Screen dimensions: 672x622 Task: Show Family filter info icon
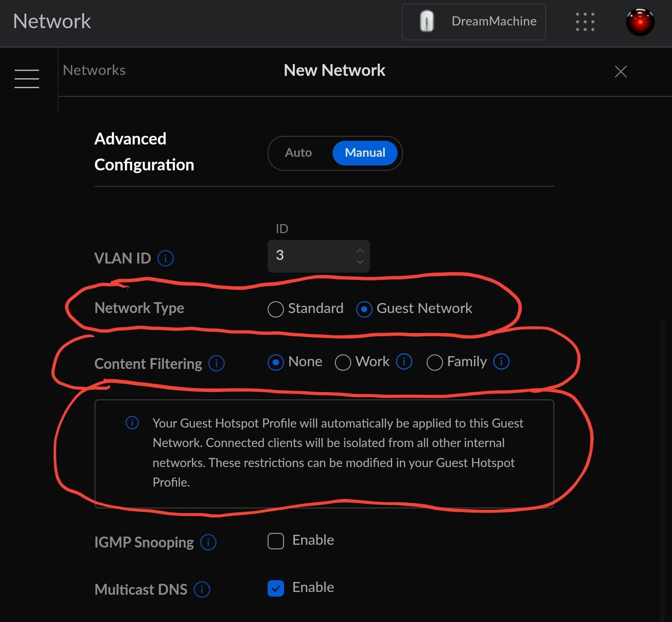[x=501, y=362]
